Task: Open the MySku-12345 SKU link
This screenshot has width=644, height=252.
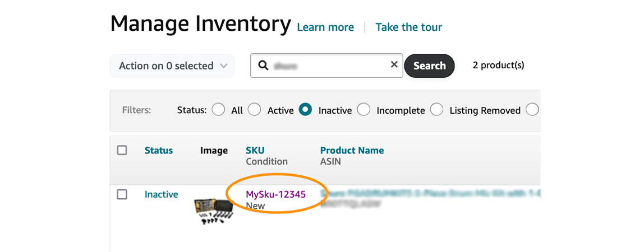Action: coord(275,194)
